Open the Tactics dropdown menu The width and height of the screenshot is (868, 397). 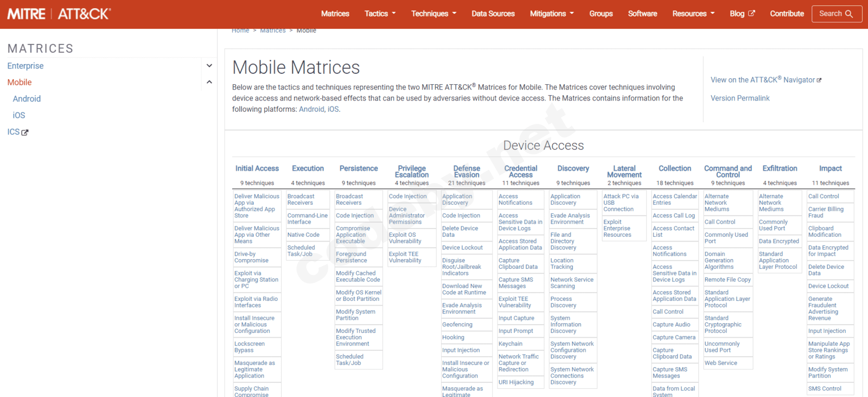tap(380, 14)
